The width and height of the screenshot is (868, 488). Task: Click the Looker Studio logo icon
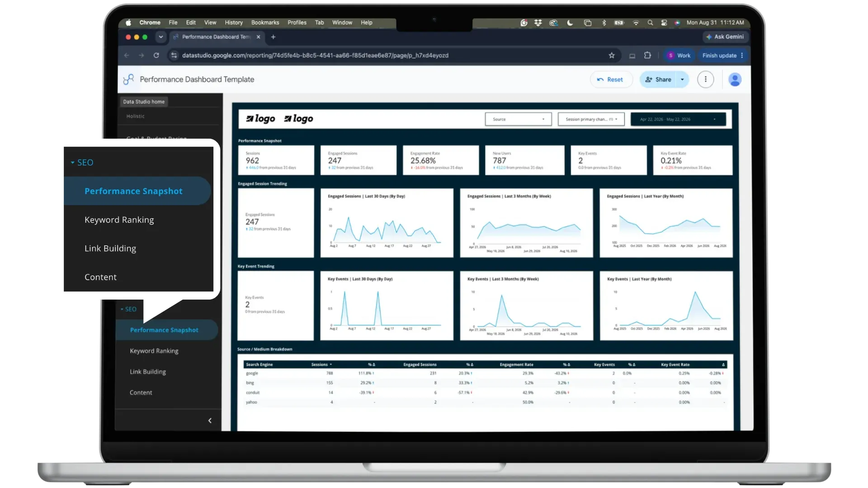(x=128, y=80)
